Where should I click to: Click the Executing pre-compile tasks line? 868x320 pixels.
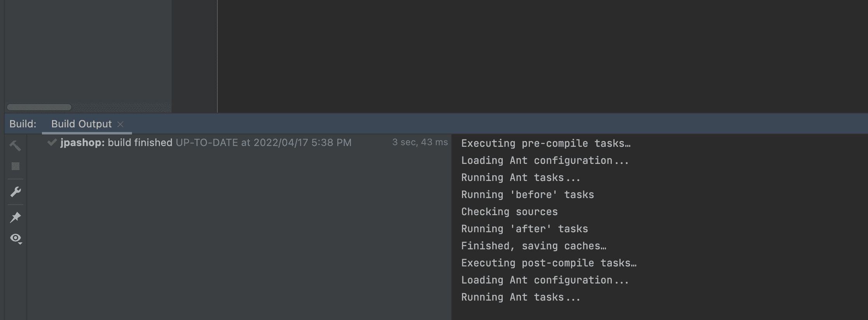pyautogui.click(x=545, y=143)
